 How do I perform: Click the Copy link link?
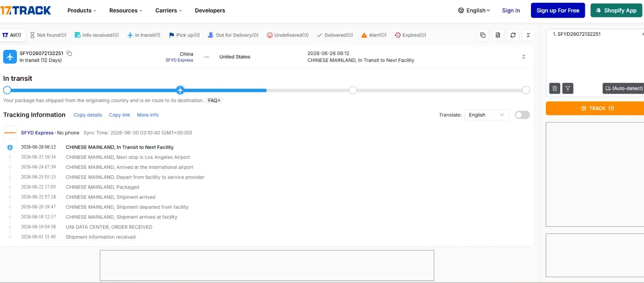[120, 115]
